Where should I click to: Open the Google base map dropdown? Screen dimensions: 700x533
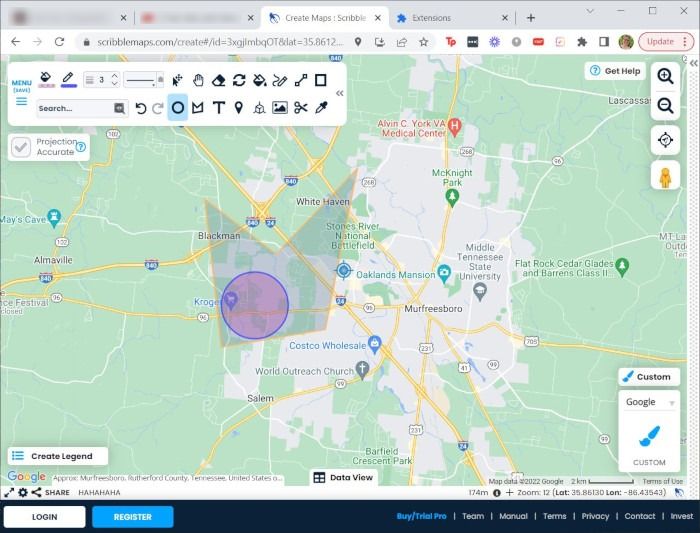pos(649,402)
